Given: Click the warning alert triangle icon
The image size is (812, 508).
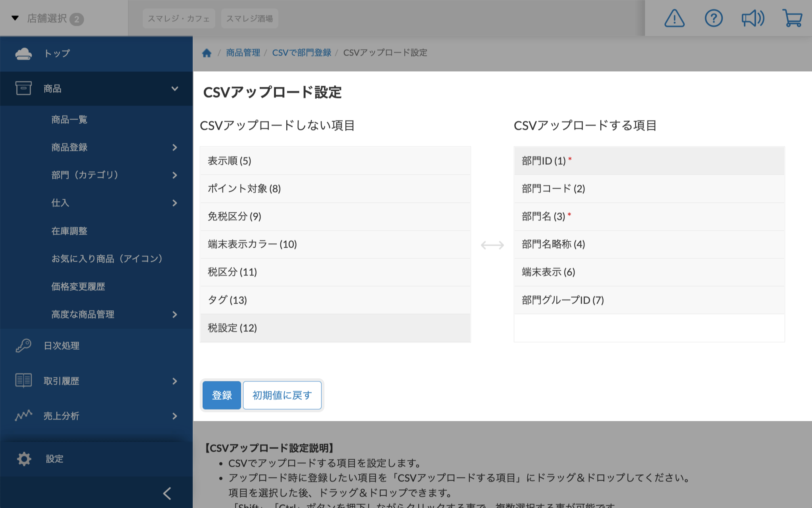Looking at the screenshot, I should coord(674,18).
